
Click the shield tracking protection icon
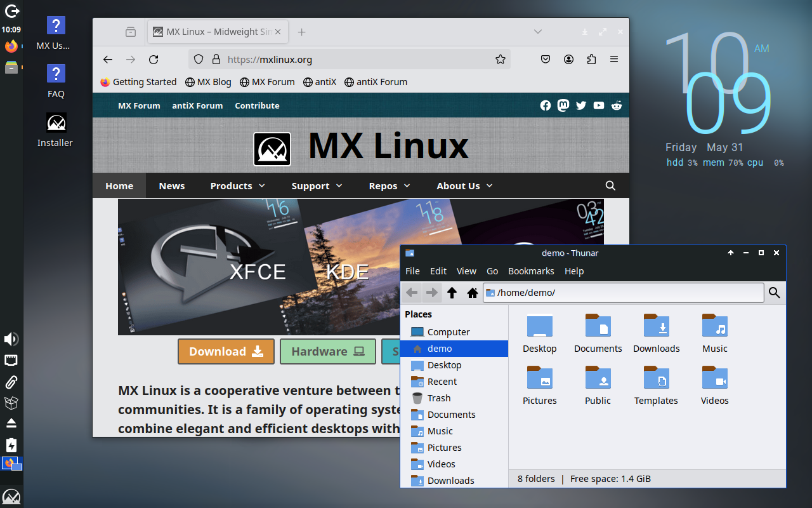coord(199,59)
